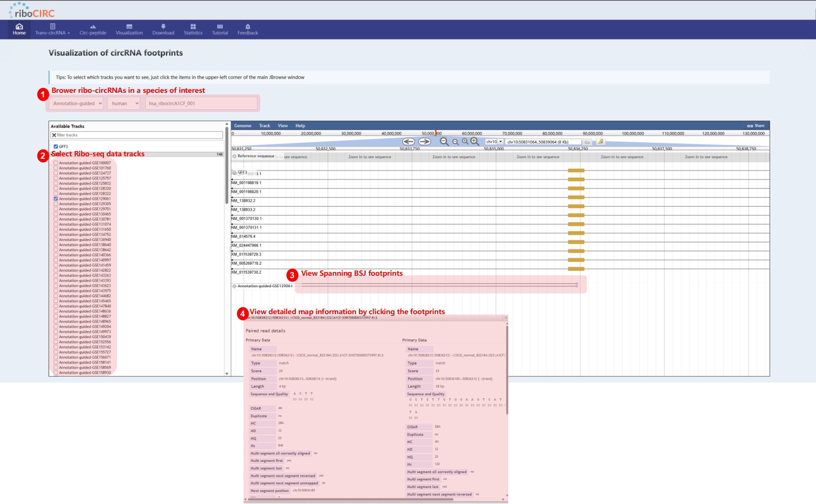
Task: Open the Track menu in JBrowse
Action: click(264, 126)
